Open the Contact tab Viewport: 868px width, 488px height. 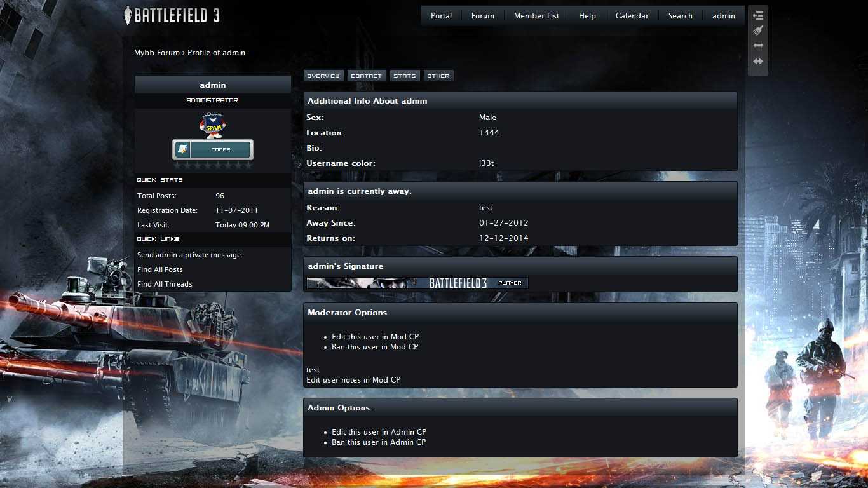click(x=367, y=76)
